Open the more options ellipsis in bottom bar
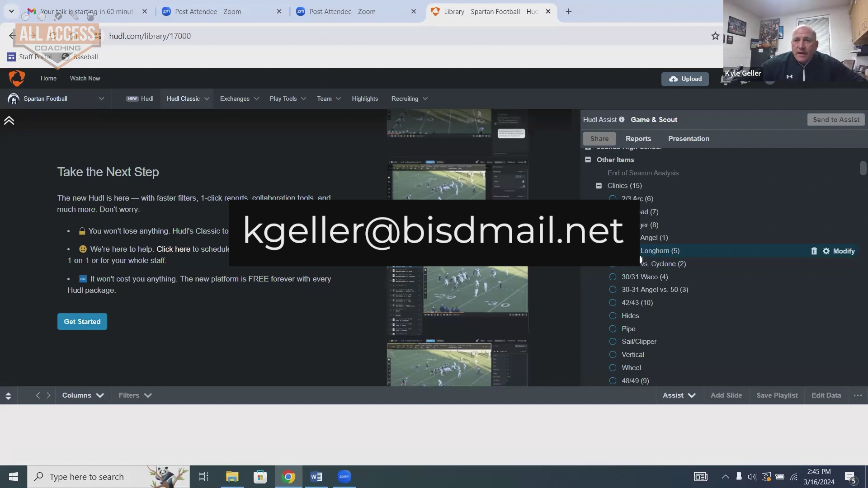868x488 pixels. click(858, 395)
